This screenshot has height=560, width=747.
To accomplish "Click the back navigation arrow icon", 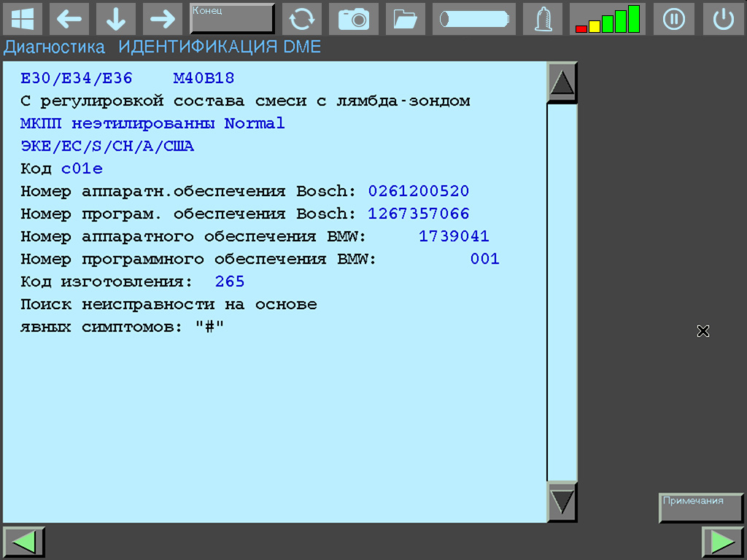I will pos(69,19).
